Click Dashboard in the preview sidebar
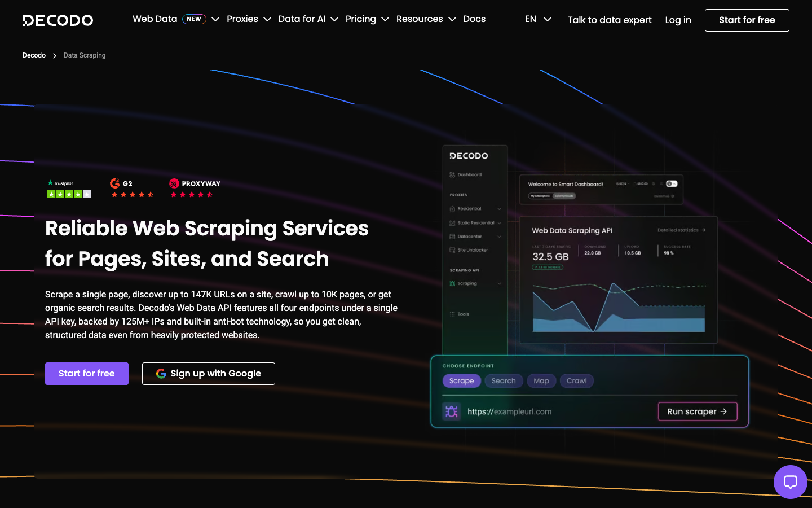The width and height of the screenshot is (812, 508). tap(466, 175)
